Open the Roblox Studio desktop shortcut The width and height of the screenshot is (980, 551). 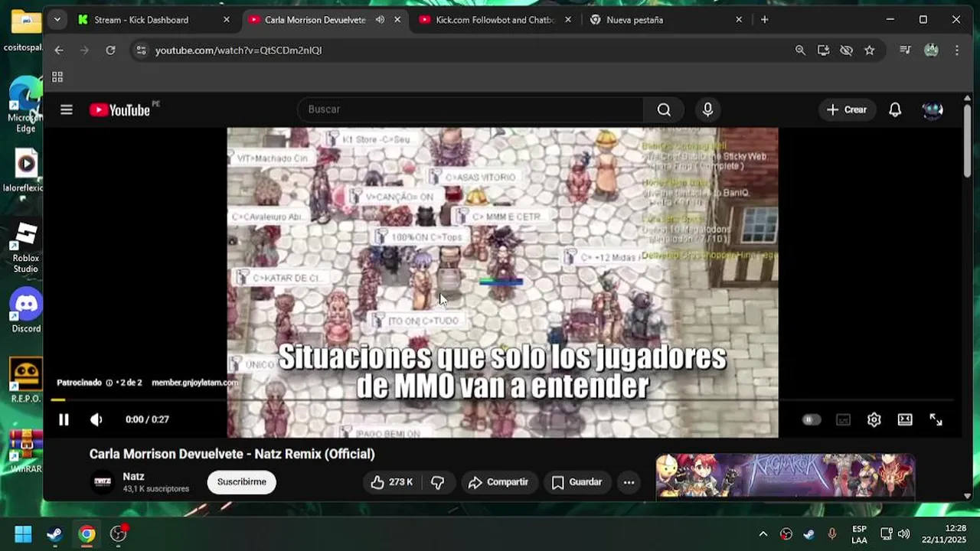coord(26,246)
